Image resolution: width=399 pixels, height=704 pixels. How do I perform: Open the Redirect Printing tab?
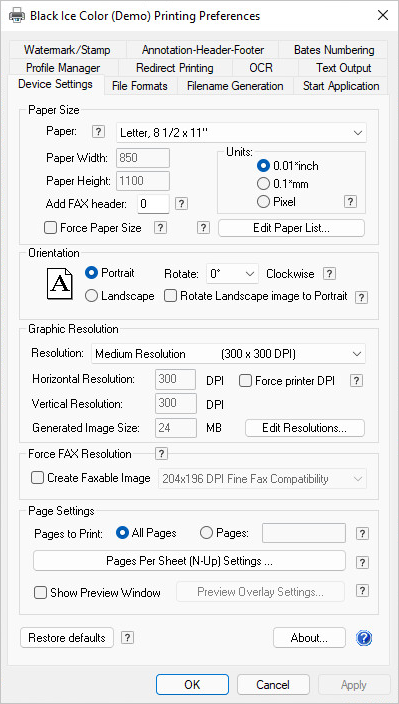pyautogui.click(x=175, y=68)
